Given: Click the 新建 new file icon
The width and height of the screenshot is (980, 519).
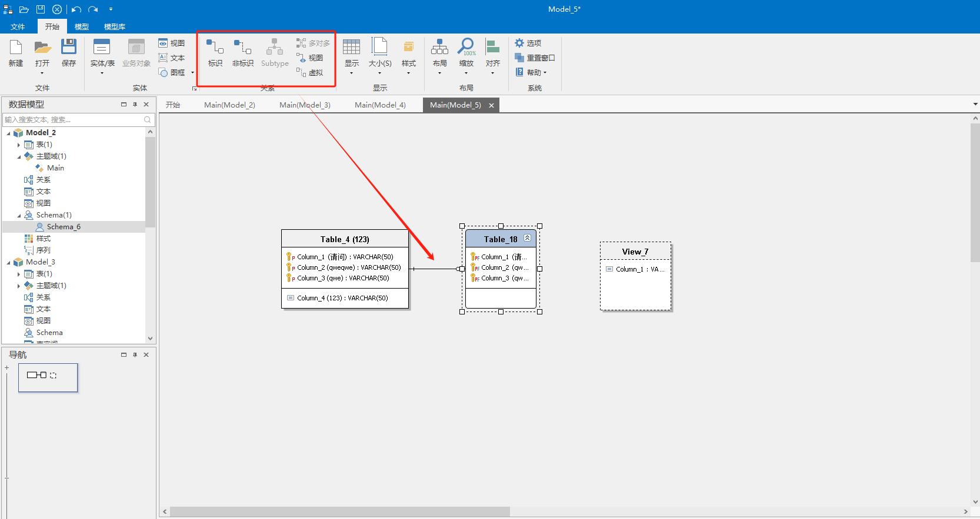Looking at the screenshot, I should tap(16, 53).
